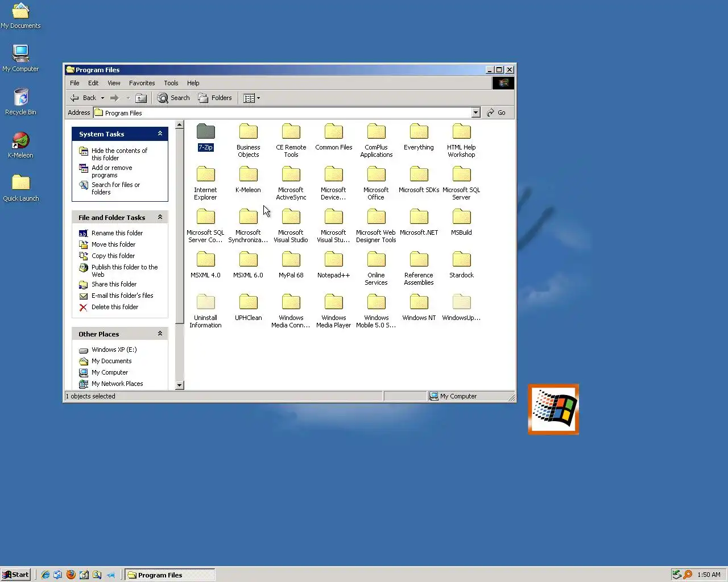Click the Internet Explorer quick launch icon
The width and height of the screenshot is (728, 582).
point(45,575)
